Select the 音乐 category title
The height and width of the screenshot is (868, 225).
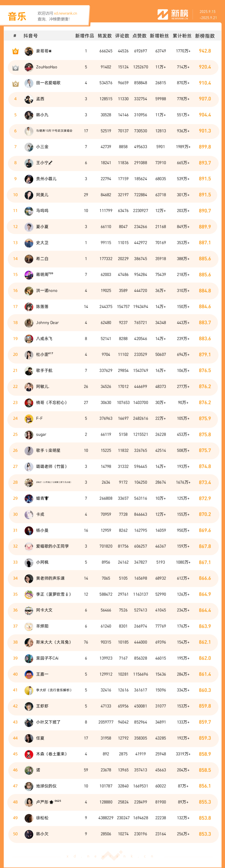(17, 16)
